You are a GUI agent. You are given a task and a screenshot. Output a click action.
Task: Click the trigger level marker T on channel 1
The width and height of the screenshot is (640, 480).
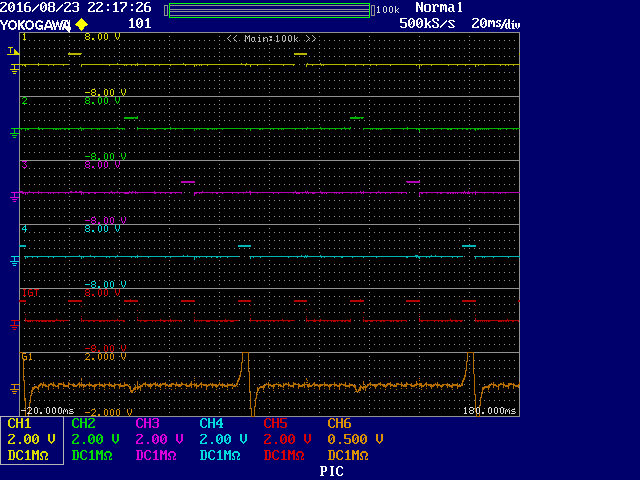pyautogui.click(x=13, y=51)
